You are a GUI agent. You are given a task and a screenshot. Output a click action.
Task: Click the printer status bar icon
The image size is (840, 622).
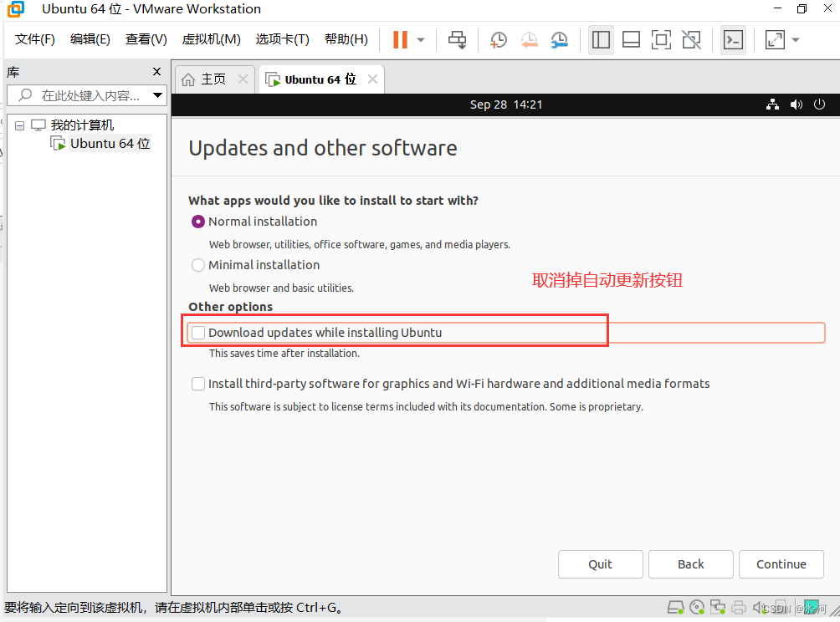(x=739, y=608)
